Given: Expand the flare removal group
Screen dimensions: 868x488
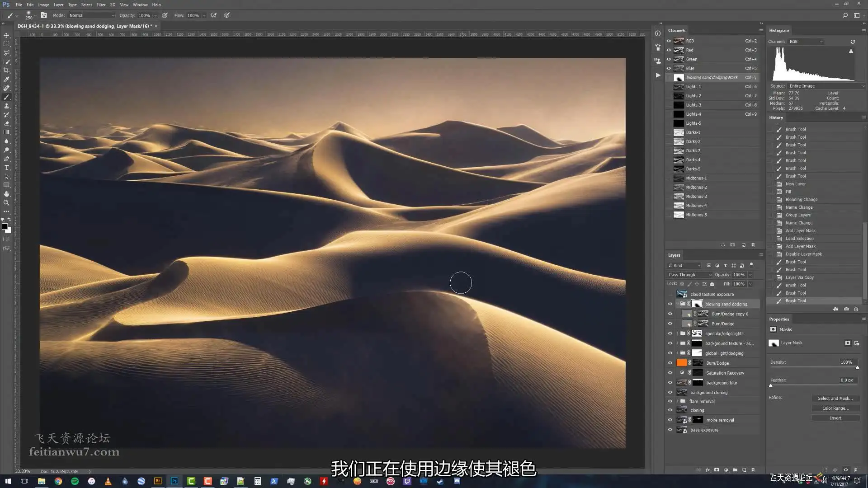Looking at the screenshot, I should click(x=677, y=401).
